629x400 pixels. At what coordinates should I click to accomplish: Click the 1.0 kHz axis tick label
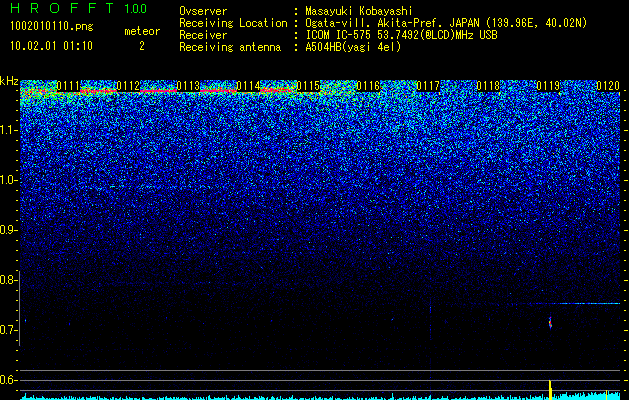[9, 180]
